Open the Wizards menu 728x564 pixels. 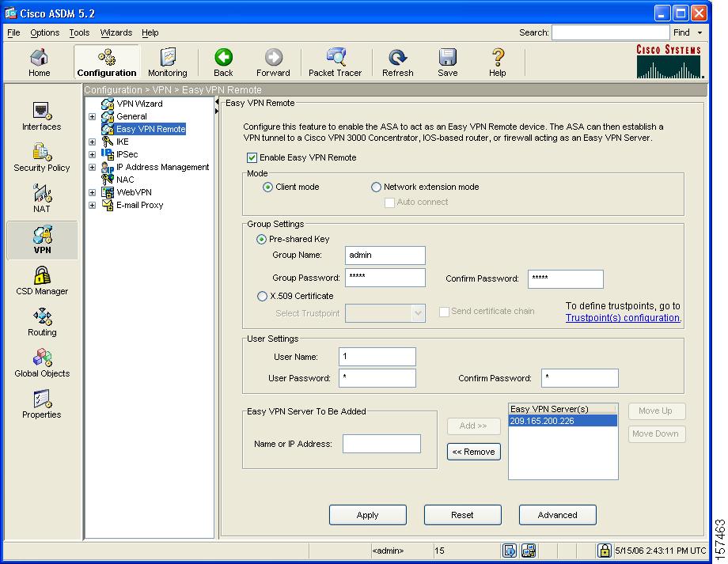(116, 32)
